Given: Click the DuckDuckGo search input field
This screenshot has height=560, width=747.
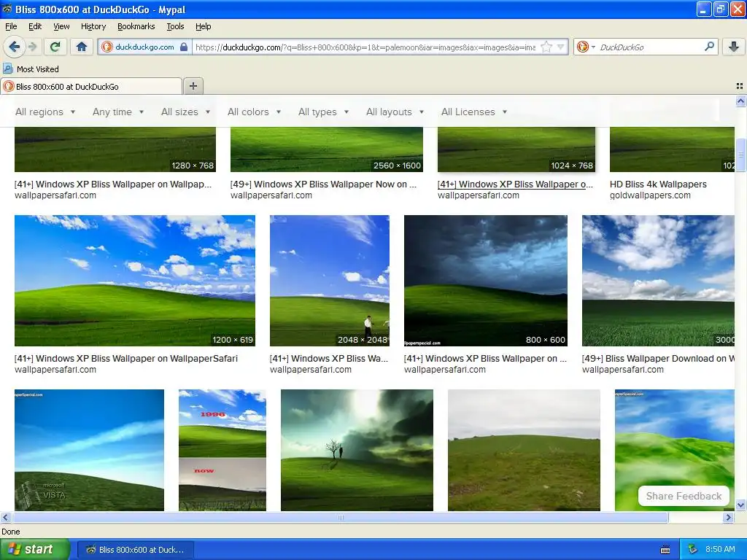Looking at the screenshot, I should (x=650, y=47).
